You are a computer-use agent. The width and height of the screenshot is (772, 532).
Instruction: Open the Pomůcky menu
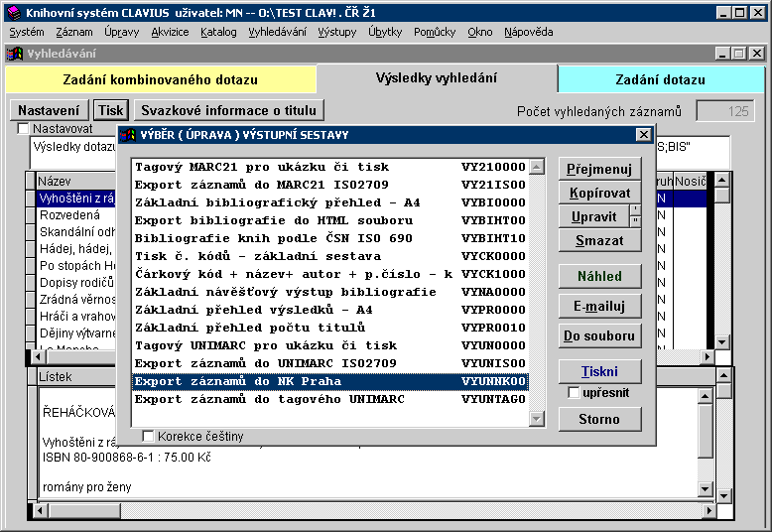click(435, 32)
